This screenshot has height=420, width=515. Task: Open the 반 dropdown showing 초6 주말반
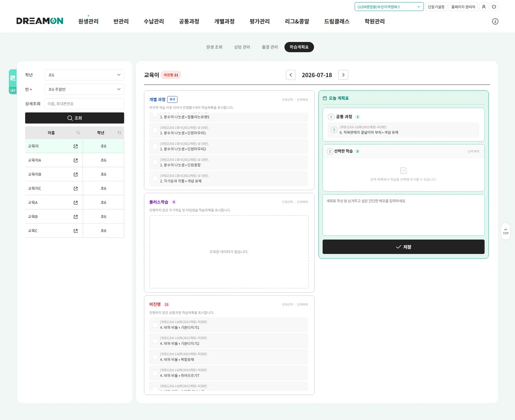pyautogui.click(x=84, y=89)
